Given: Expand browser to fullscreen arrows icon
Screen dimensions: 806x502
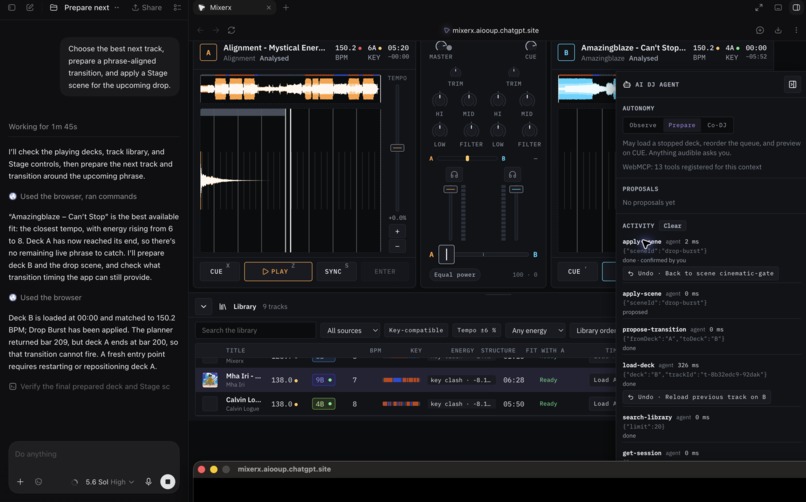Looking at the screenshot, I should [x=759, y=8].
